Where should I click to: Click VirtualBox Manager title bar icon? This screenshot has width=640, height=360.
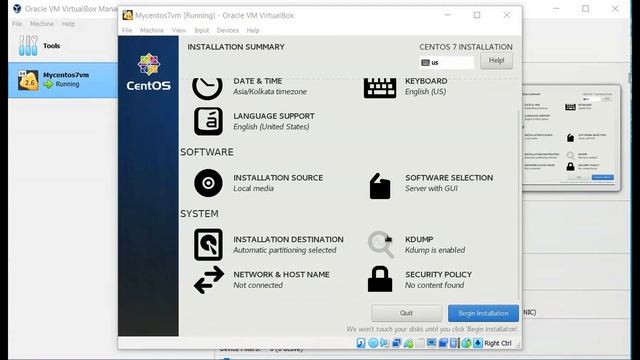pyautogui.click(x=17, y=8)
